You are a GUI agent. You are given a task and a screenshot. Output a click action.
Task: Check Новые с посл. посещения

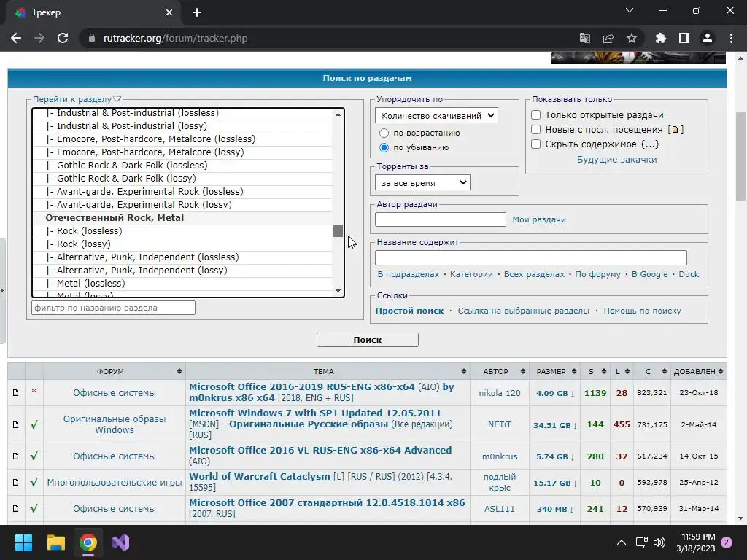click(536, 130)
